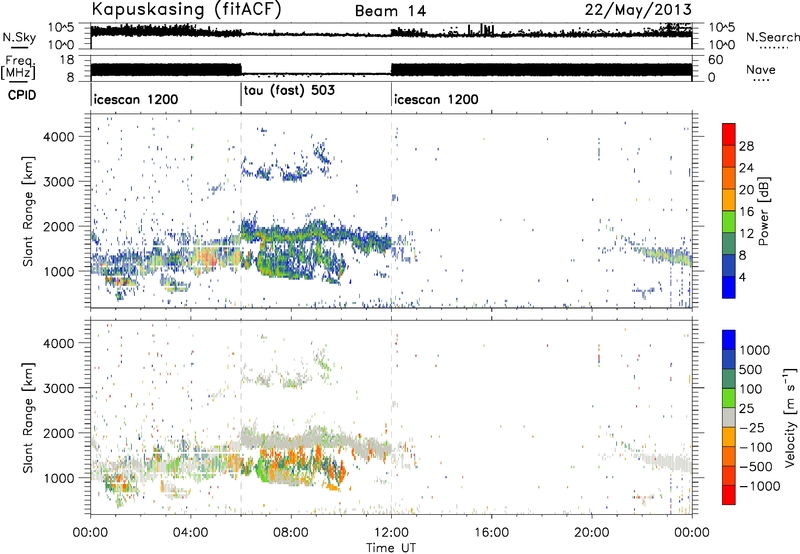Image resolution: width=800 pixels, height=554 pixels.
Task: Click the 'CPID' row label
Action: coord(22,95)
